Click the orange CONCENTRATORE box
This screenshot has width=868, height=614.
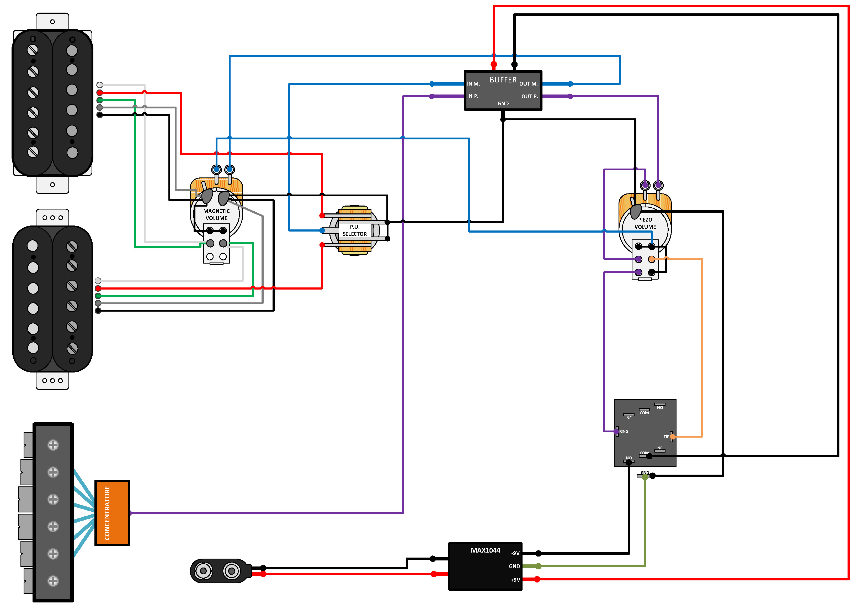click(112, 513)
